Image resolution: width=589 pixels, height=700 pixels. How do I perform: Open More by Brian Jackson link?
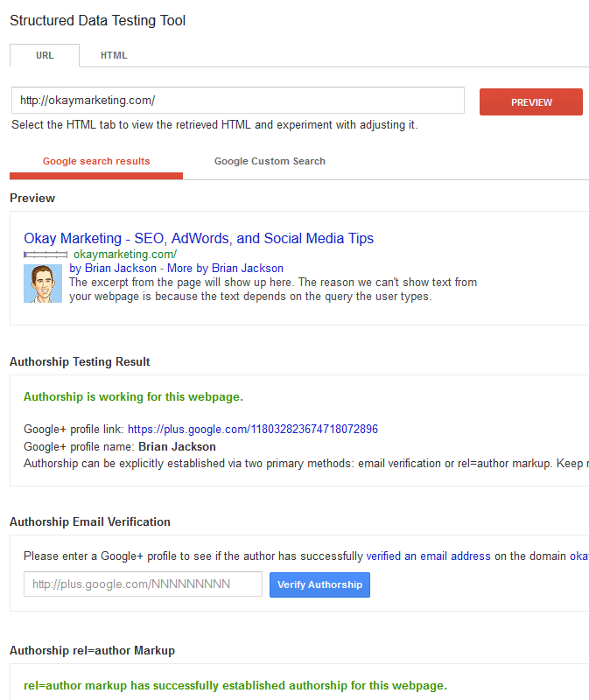pyautogui.click(x=225, y=269)
